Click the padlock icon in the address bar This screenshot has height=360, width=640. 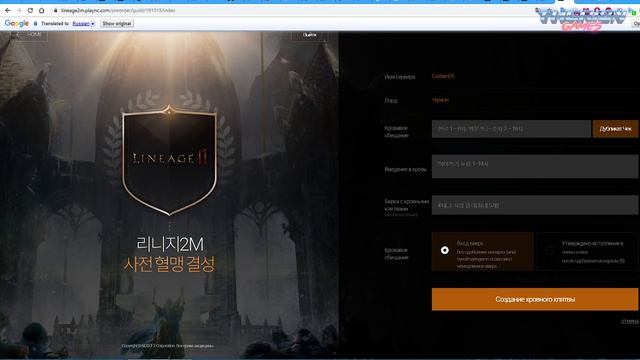click(x=56, y=10)
